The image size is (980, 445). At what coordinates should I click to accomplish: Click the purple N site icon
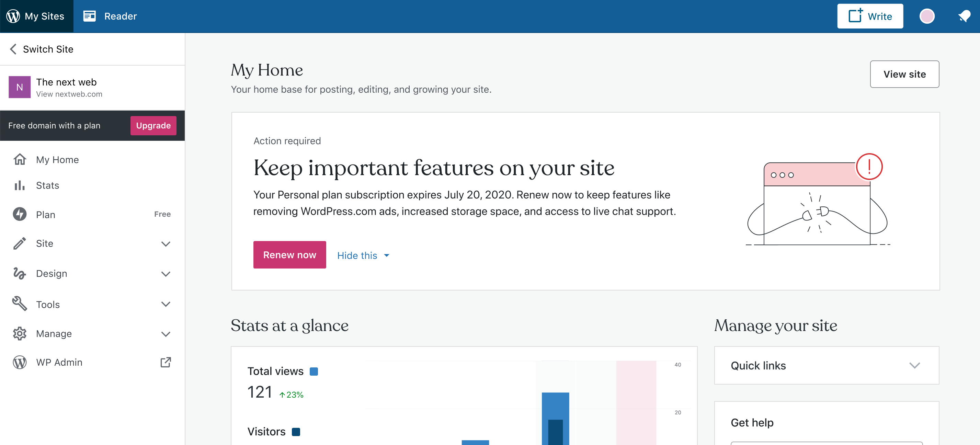coord(20,87)
